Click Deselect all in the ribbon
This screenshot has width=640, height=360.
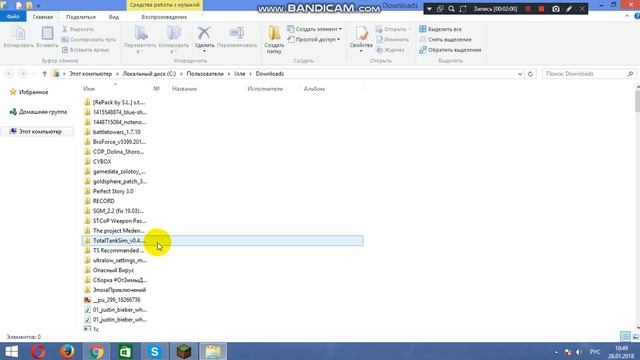click(445, 40)
